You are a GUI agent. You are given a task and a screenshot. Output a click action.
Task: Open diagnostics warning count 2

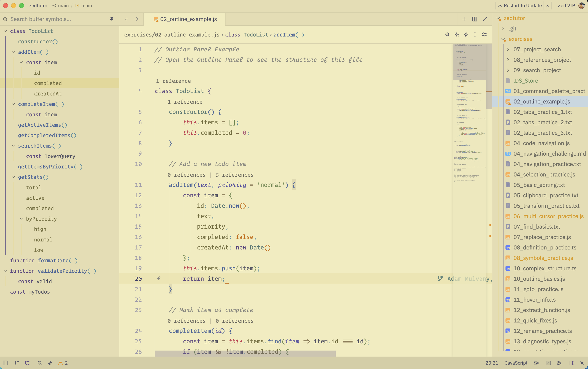[63, 363]
